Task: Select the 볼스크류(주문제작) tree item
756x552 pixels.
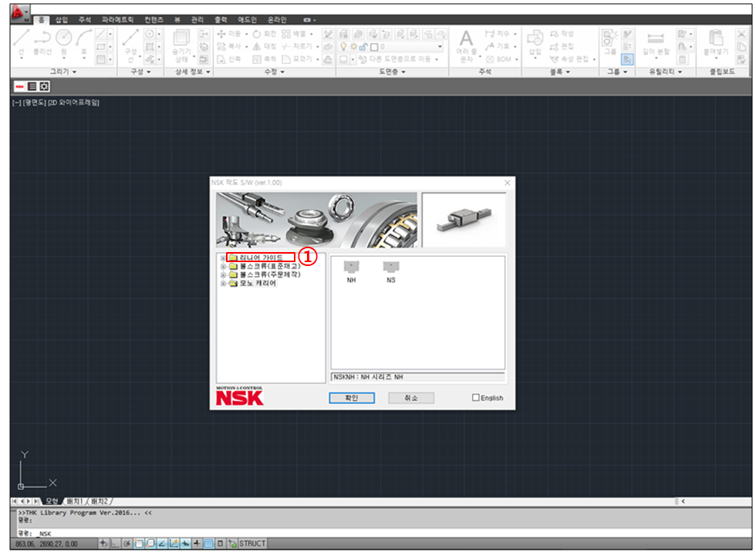Action: click(x=269, y=274)
